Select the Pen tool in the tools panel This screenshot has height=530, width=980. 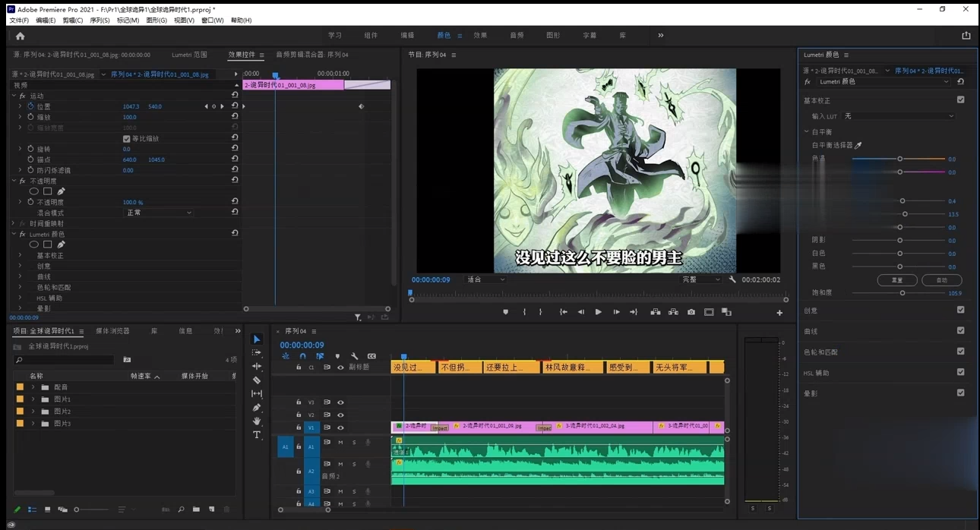(257, 407)
